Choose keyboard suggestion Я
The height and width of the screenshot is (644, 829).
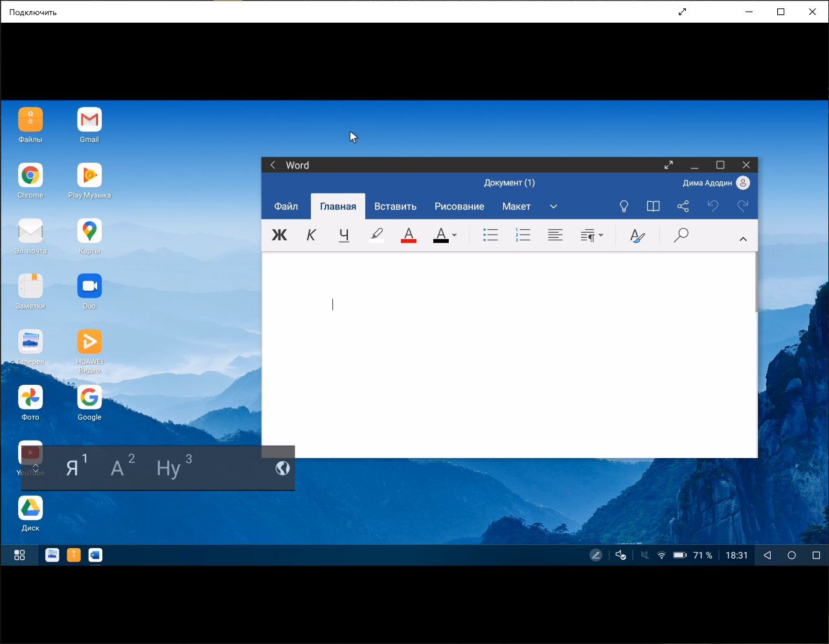[76, 466]
